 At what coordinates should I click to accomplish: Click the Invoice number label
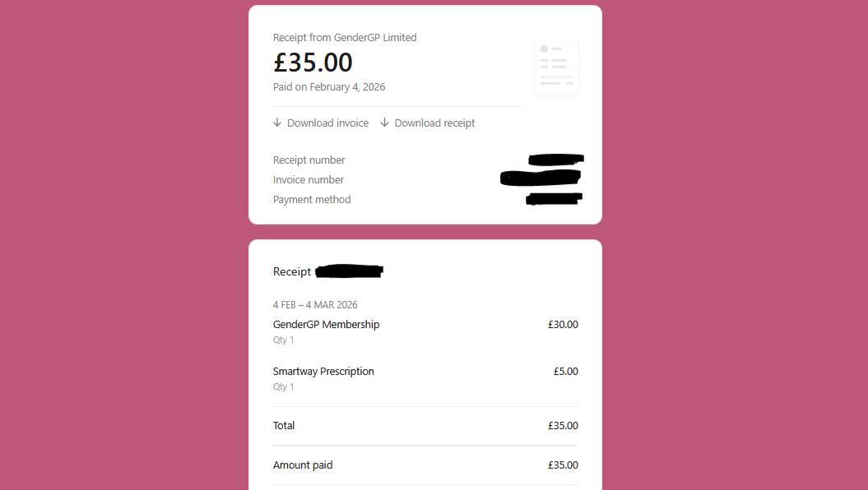point(309,180)
